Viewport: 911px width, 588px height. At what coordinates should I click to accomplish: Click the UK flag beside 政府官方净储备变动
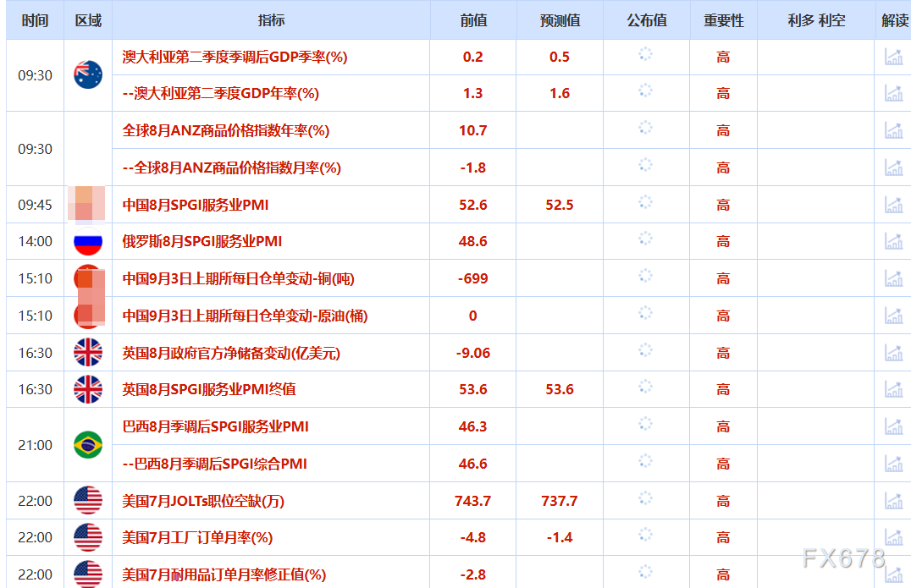(x=88, y=353)
